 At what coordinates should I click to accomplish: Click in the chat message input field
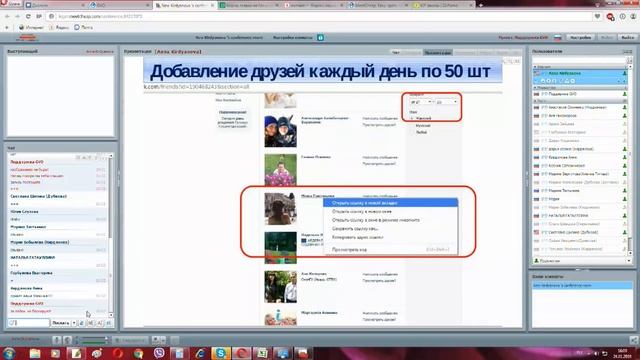29,323
